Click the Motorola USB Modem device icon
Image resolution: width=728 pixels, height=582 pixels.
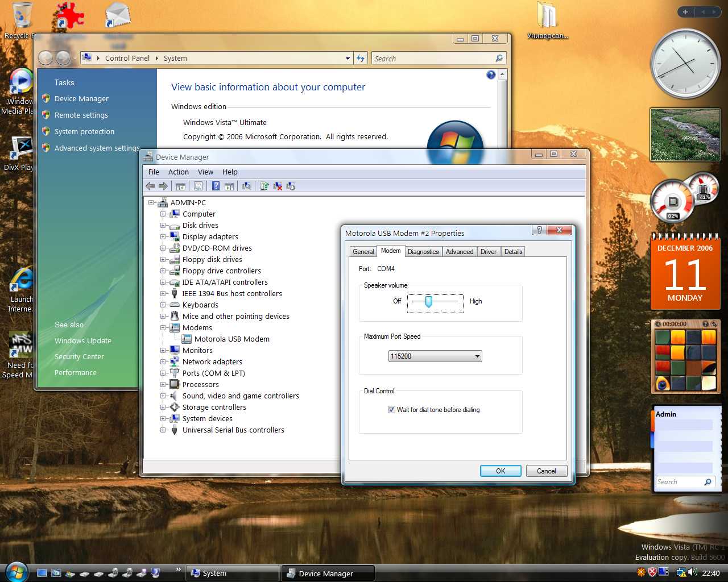[x=186, y=339]
